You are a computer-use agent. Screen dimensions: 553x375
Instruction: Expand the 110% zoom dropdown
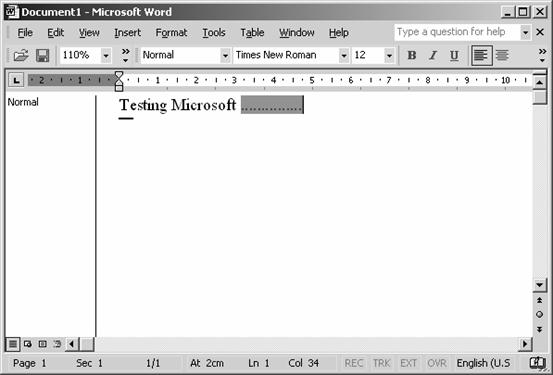pos(106,55)
